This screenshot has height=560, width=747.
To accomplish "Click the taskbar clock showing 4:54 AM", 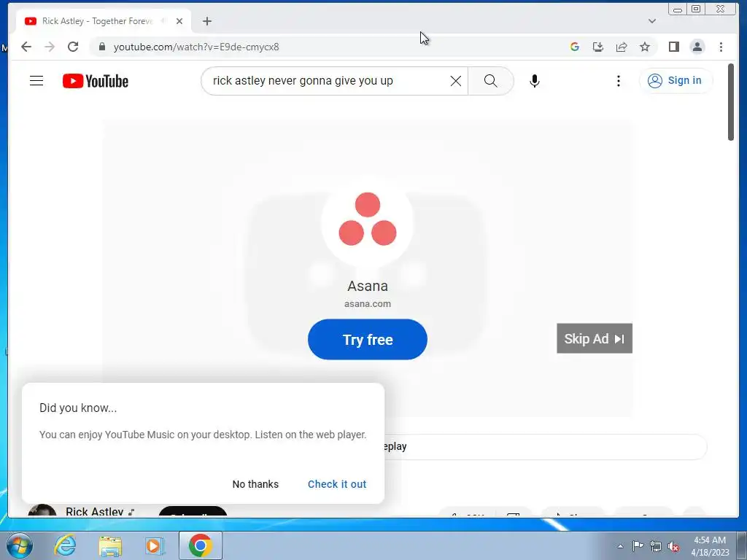I will pyautogui.click(x=710, y=546).
